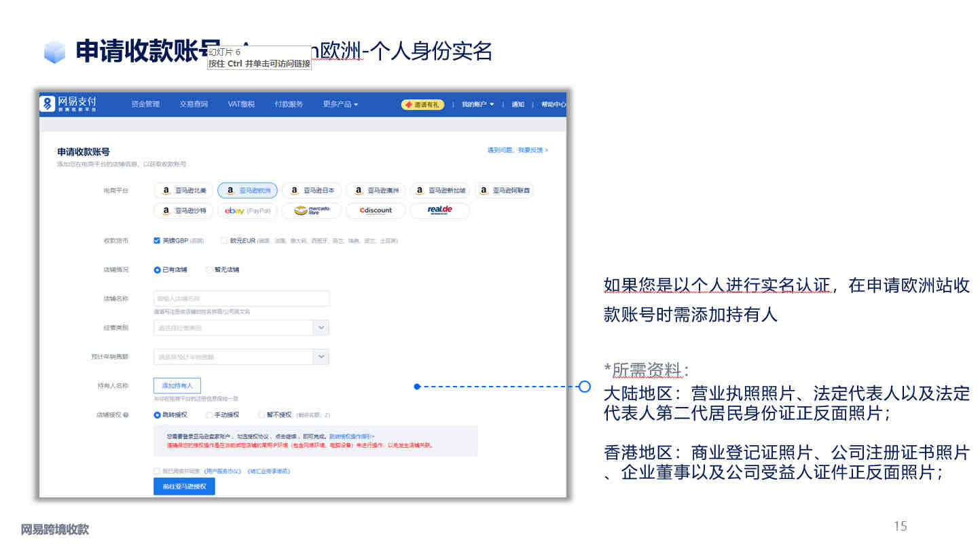
Task: Expand the 我的账户 menu
Action: [478, 105]
